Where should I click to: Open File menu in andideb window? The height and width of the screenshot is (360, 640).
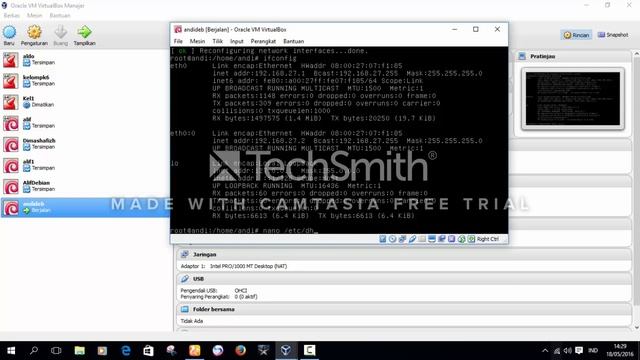point(178,41)
